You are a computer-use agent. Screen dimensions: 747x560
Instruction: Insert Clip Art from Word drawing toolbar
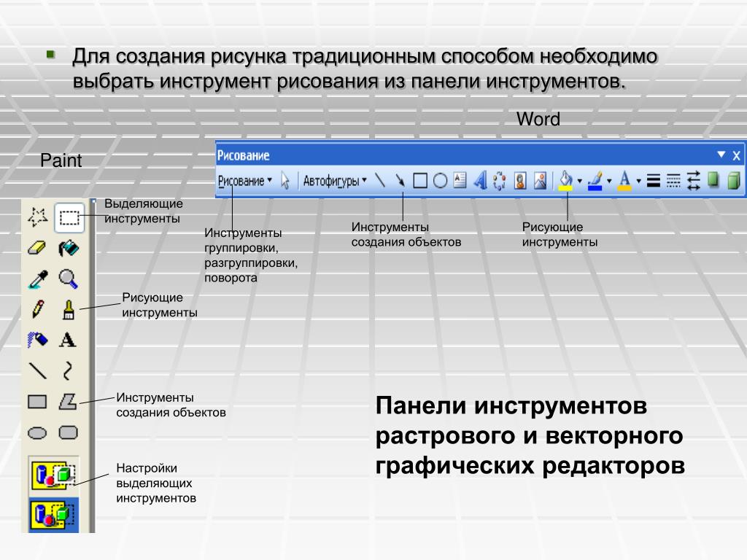pos(520,181)
